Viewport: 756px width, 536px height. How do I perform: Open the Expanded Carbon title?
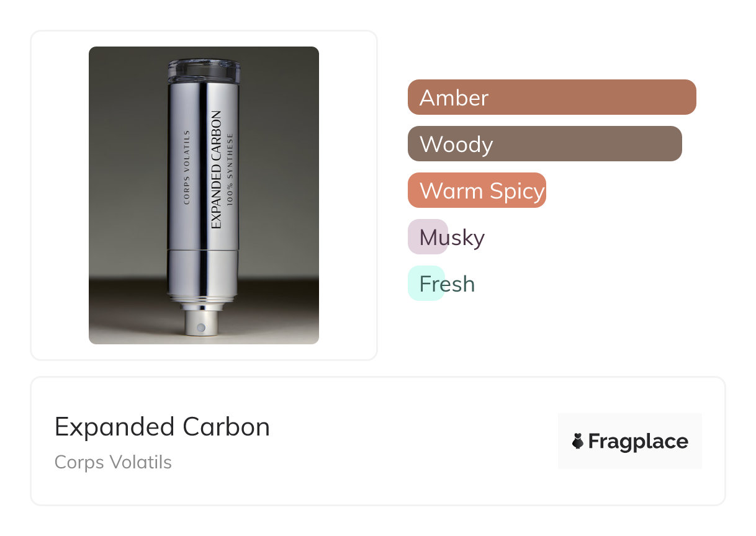click(162, 427)
